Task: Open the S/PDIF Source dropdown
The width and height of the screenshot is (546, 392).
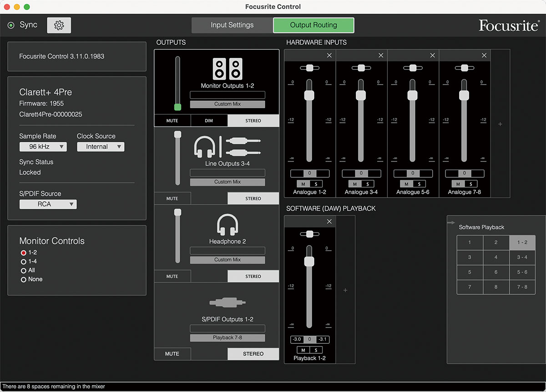Action: pyautogui.click(x=48, y=205)
